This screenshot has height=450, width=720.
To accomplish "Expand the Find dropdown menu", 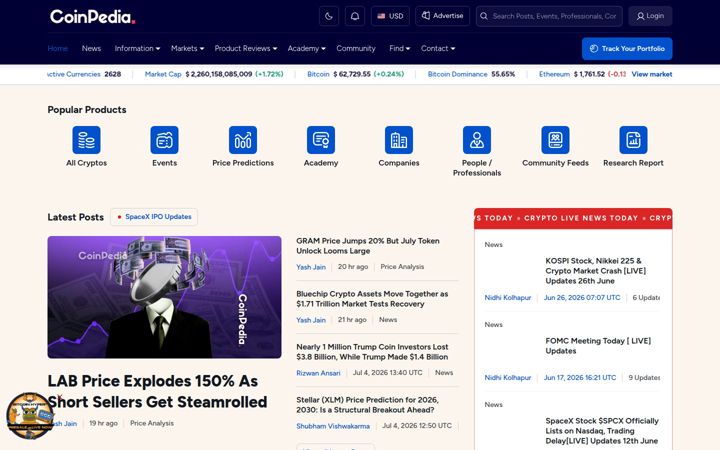I will (399, 48).
